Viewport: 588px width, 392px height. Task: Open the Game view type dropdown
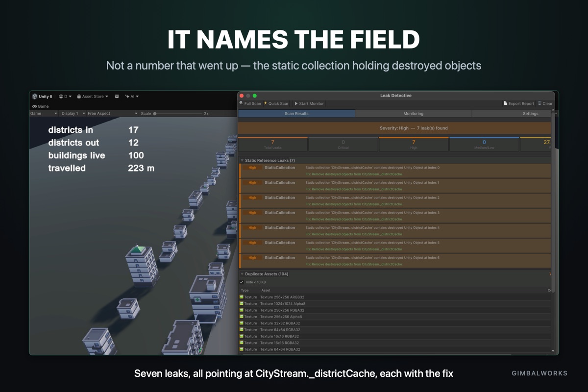click(x=44, y=113)
